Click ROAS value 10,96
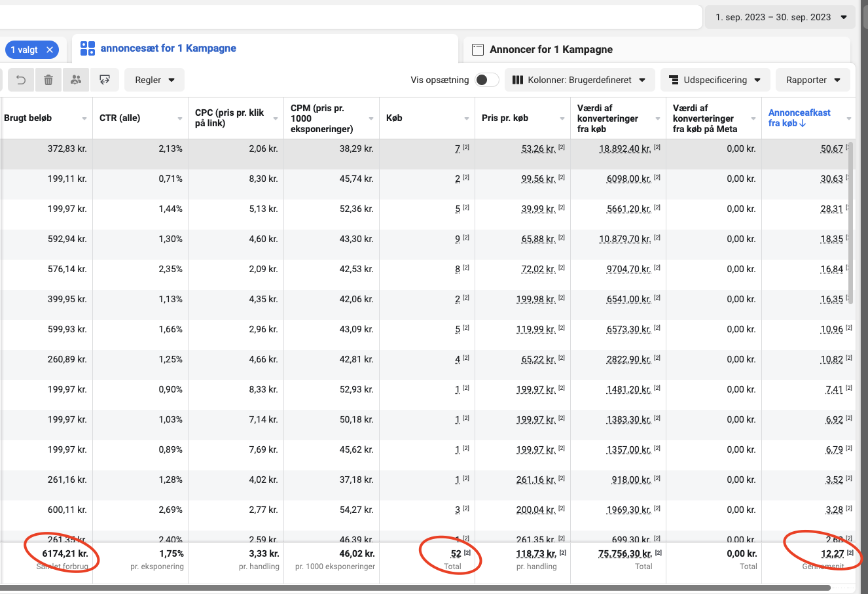Viewport: 868px width, 594px height. click(x=832, y=329)
